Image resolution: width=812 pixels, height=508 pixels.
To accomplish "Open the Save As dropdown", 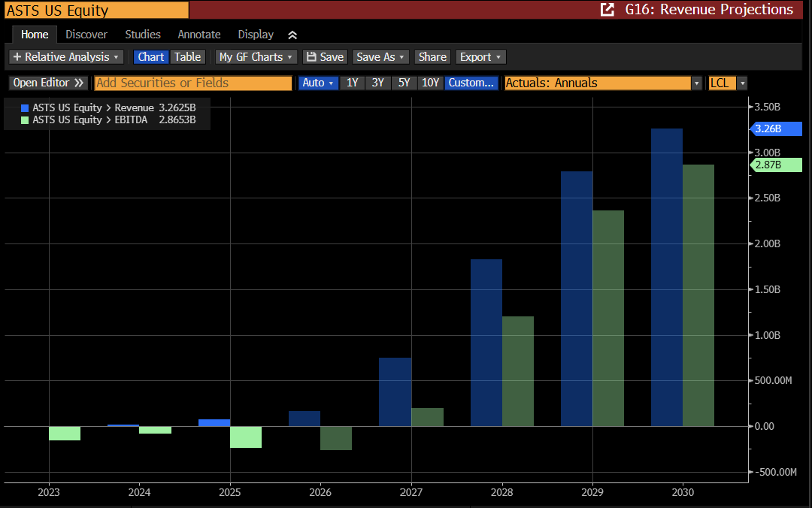I will coord(380,57).
